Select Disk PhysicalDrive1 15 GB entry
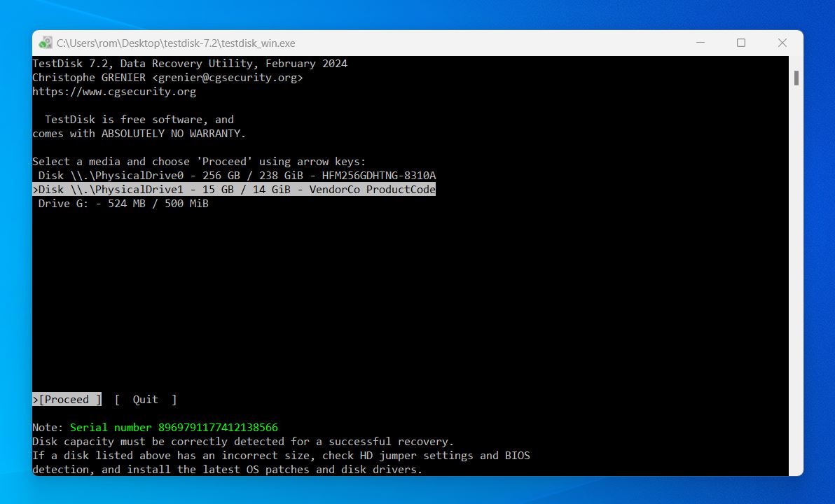This screenshot has width=835, height=504. (x=234, y=190)
